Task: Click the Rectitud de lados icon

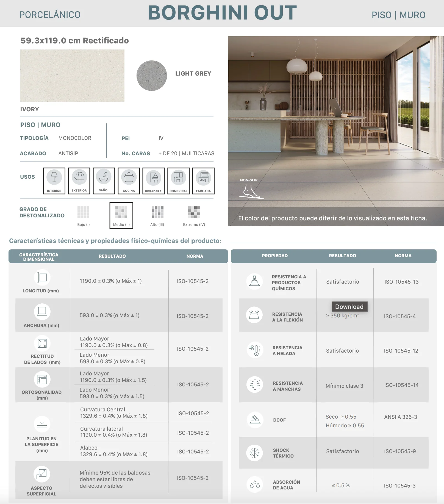Action: coord(42,343)
